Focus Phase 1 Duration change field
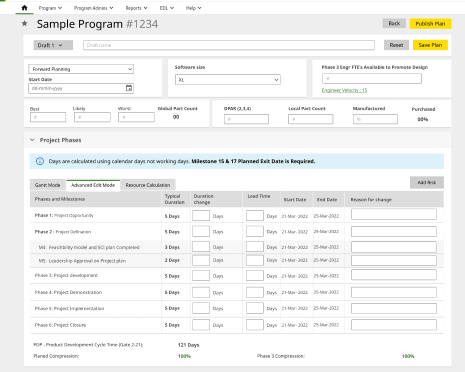Viewport: 465px width, 372px height. click(x=201, y=216)
